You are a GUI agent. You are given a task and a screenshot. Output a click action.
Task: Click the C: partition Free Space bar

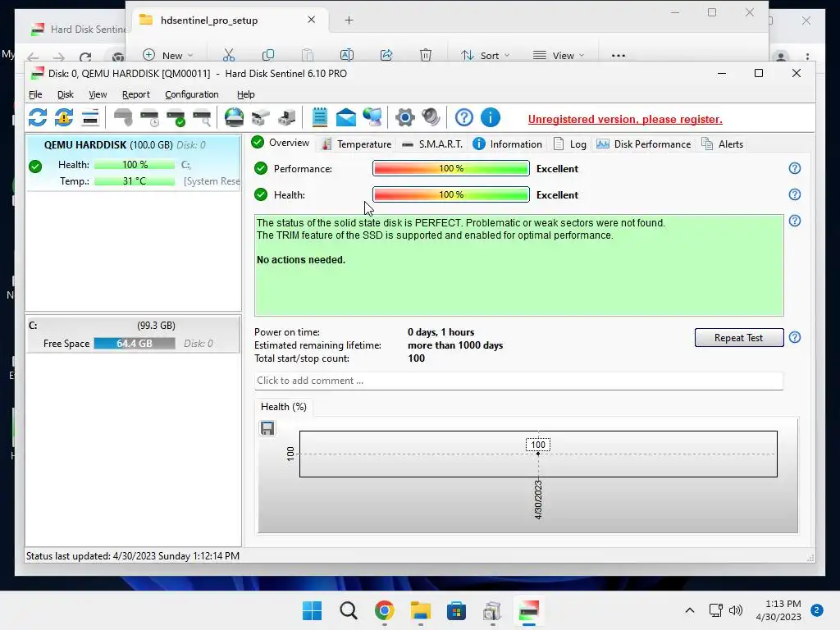135,344
